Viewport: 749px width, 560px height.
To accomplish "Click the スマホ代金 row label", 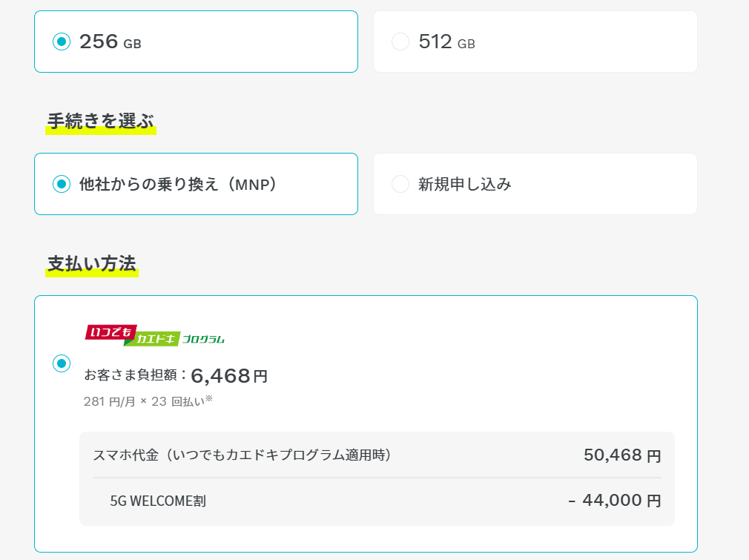I will pos(242,455).
